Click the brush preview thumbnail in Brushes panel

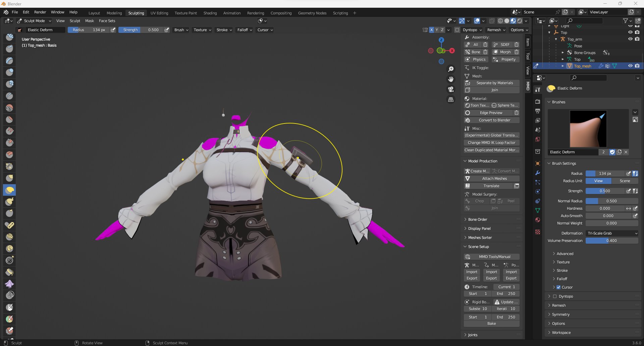[x=589, y=129]
